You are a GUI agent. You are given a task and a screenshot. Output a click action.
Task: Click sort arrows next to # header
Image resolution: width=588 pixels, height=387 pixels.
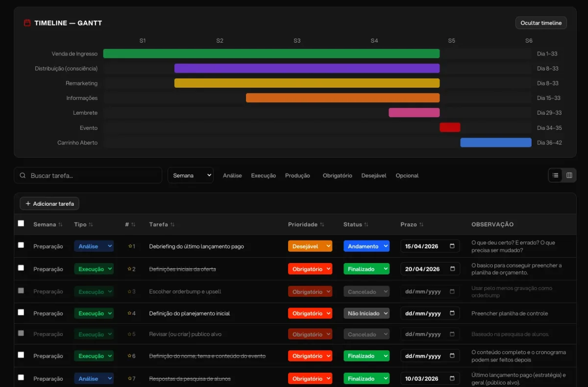pyautogui.click(x=133, y=224)
